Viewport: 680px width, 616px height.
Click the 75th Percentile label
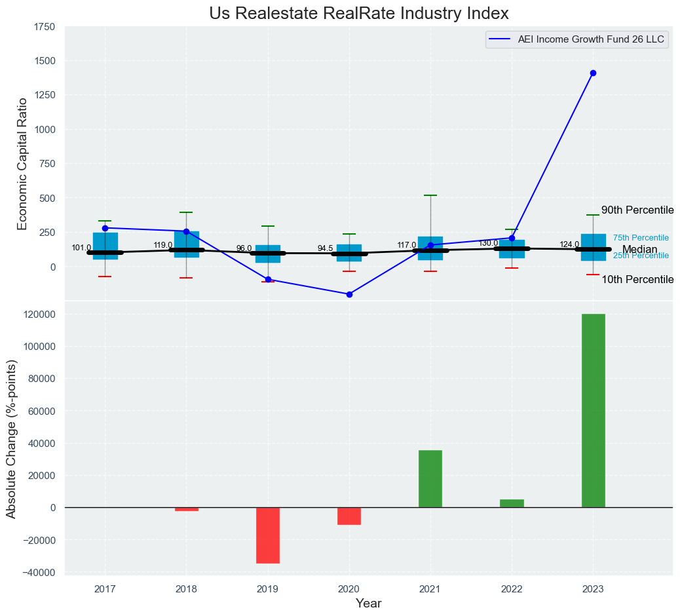pos(641,238)
